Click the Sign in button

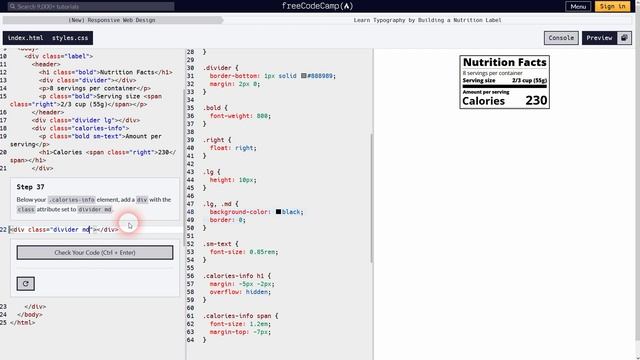(612, 6)
